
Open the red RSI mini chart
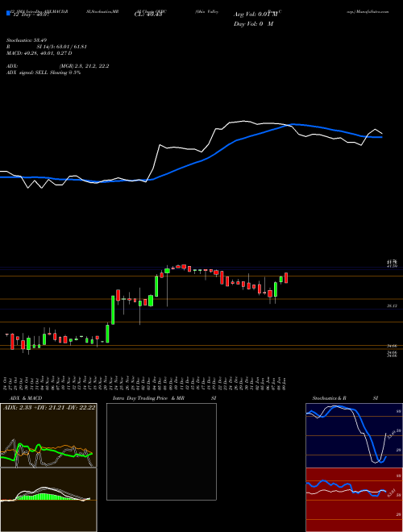pyautogui.click(x=354, y=500)
